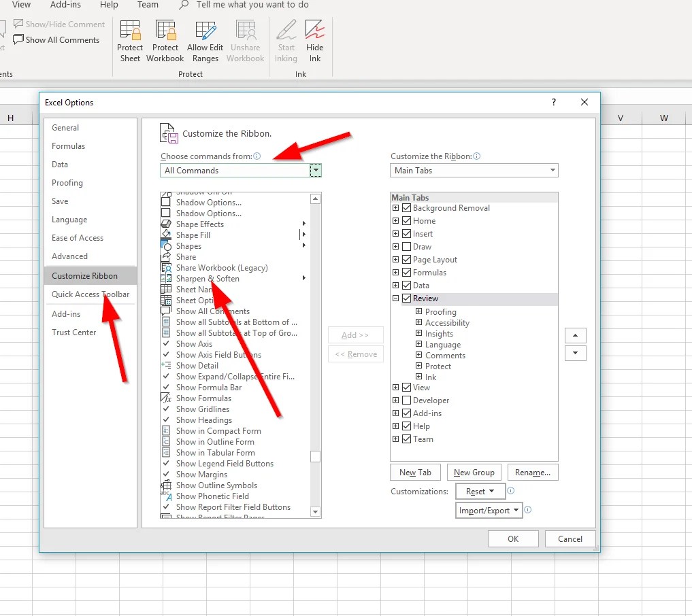Select the Protect Sheet icon
The width and height of the screenshot is (692, 616).
130,41
